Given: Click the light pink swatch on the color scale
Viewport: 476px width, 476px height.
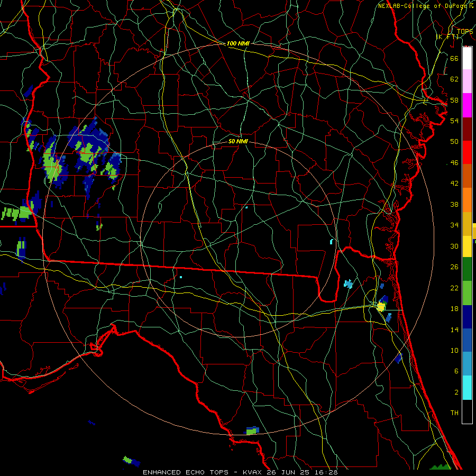Looking at the screenshot, I should (467, 81).
